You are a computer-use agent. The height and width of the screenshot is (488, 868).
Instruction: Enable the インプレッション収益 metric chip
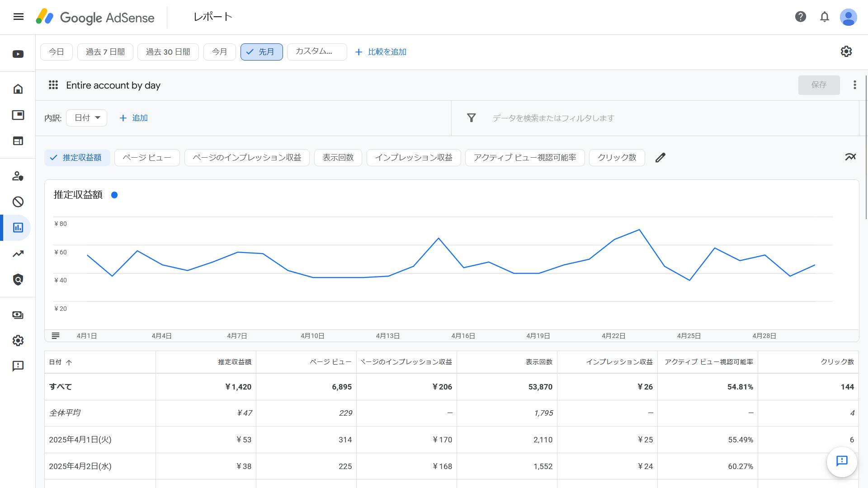tap(414, 158)
